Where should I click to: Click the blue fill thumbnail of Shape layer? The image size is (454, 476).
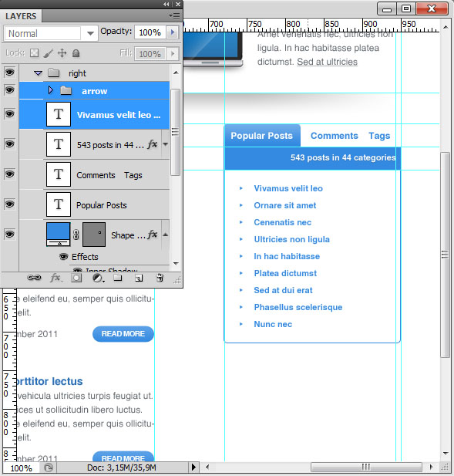tap(59, 234)
